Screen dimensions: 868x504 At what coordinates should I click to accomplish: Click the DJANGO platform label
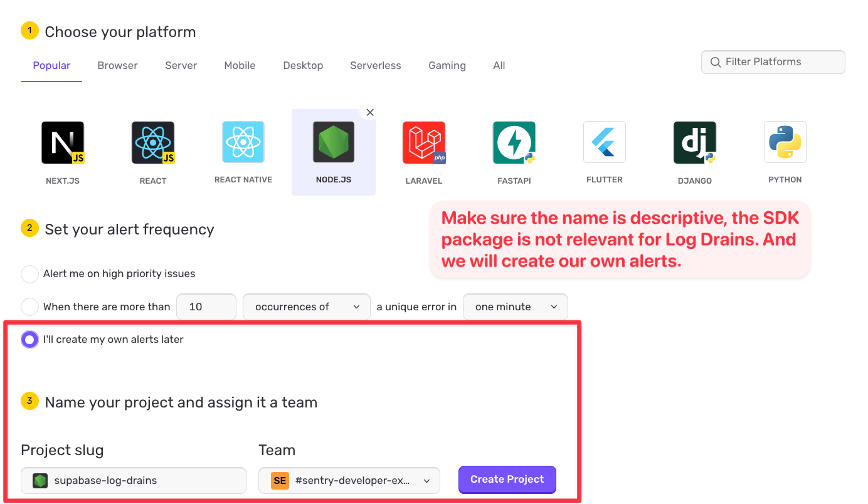[695, 181]
